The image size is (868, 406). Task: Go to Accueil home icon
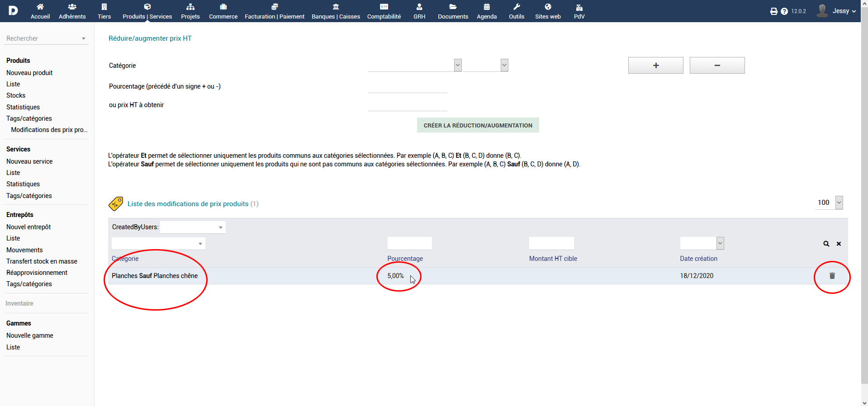point(40,11)
